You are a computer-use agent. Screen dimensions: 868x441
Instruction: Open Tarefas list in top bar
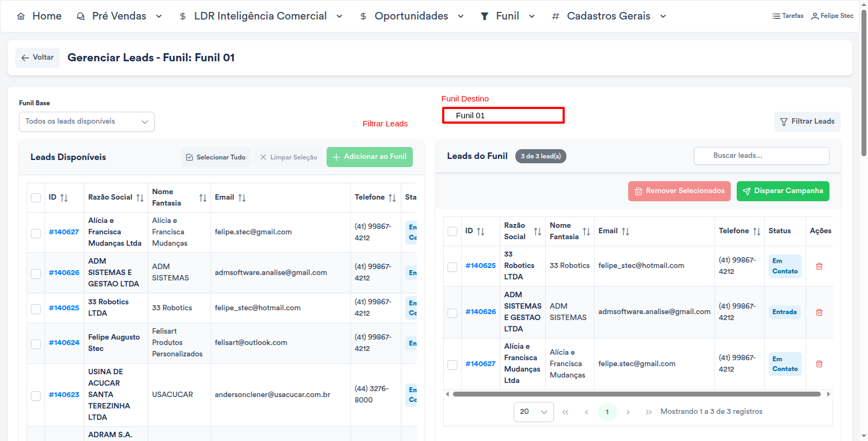788,16
